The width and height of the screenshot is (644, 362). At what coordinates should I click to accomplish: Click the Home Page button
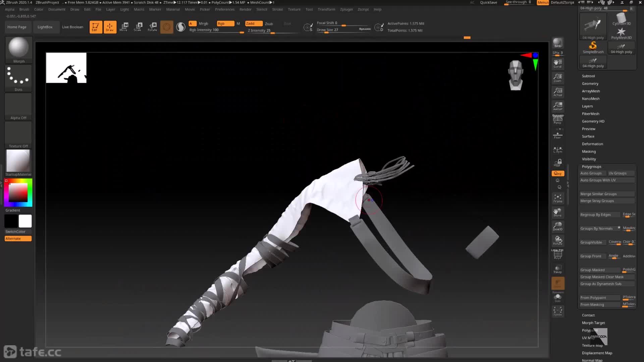coord(17,27)
